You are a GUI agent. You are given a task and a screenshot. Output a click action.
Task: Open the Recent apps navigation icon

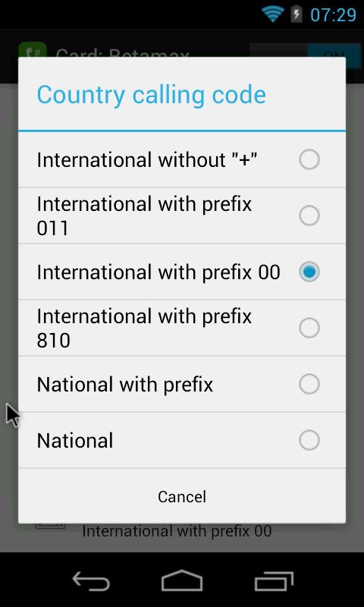tap(274, 581)
